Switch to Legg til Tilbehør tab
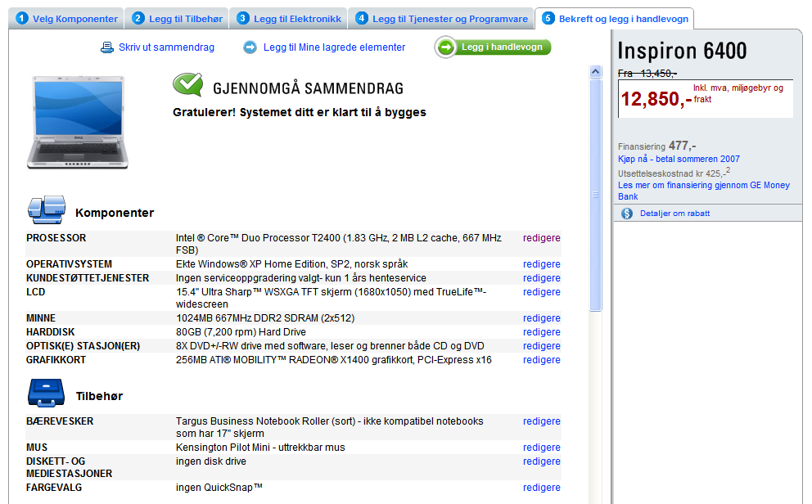 coord(177,19)
